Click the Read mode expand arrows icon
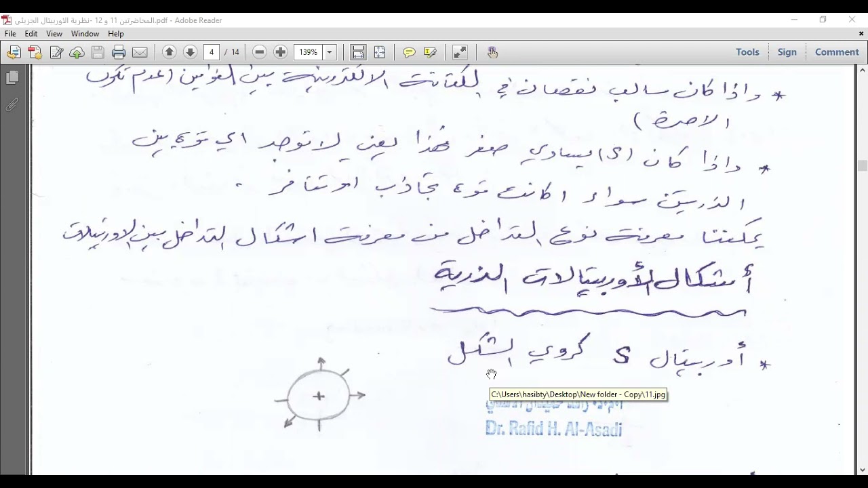This screenshot has height=488, width=868. click(x=460, y=52)
